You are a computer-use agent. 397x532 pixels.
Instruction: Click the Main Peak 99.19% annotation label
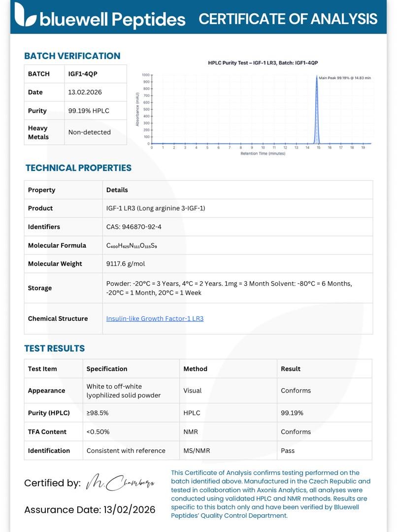pos(345,78)
